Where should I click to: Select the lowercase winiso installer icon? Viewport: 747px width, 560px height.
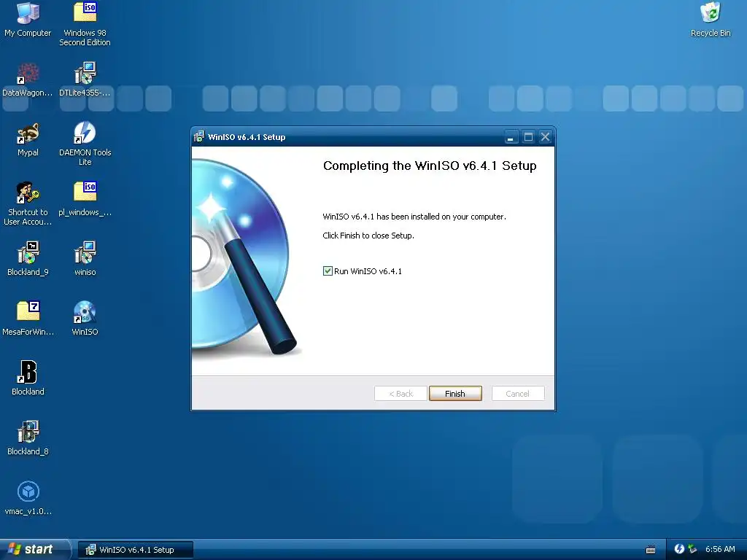click(85, 259)
